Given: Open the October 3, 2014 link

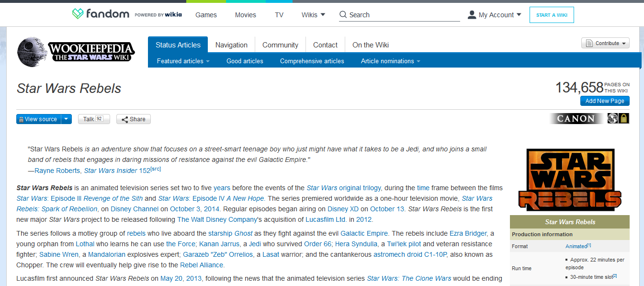Looking at the screenshot, I should click(194, 209).
